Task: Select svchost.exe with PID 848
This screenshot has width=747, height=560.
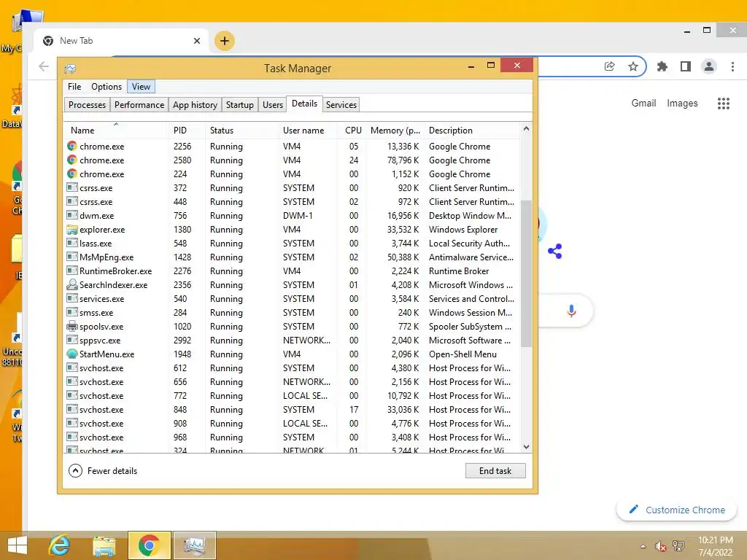Action: pyautogui.click(x=293, y=410)
